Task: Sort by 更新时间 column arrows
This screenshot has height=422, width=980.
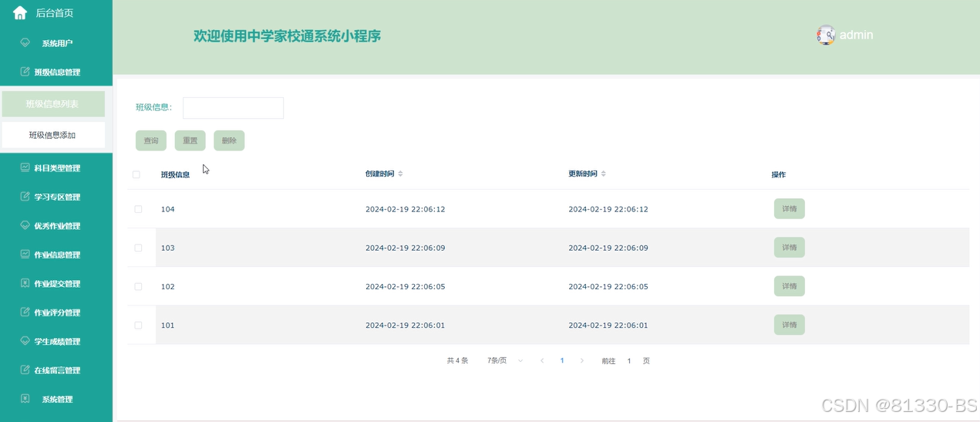Action: coord(603,174)
